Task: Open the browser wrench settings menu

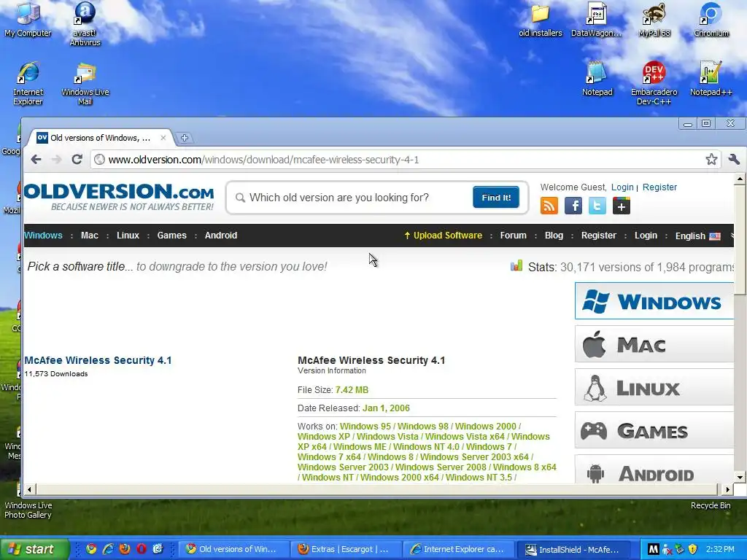Action: point(734,160)
